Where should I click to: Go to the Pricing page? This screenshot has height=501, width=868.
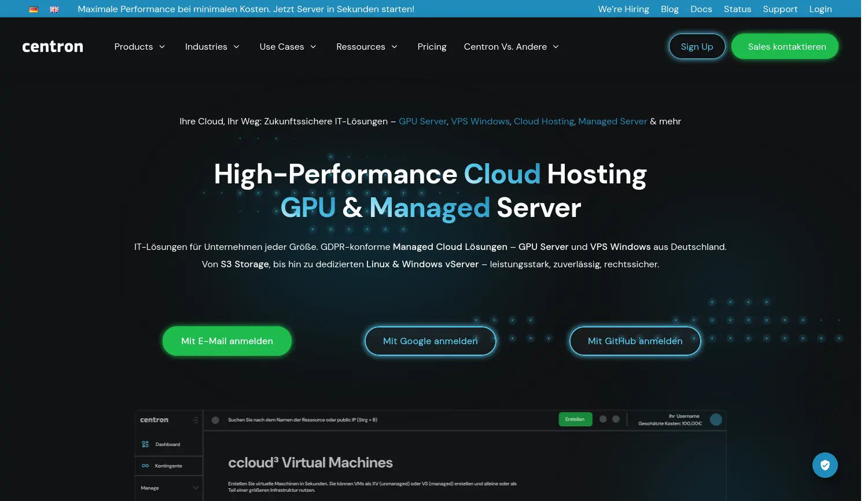(x=432, y=47)
